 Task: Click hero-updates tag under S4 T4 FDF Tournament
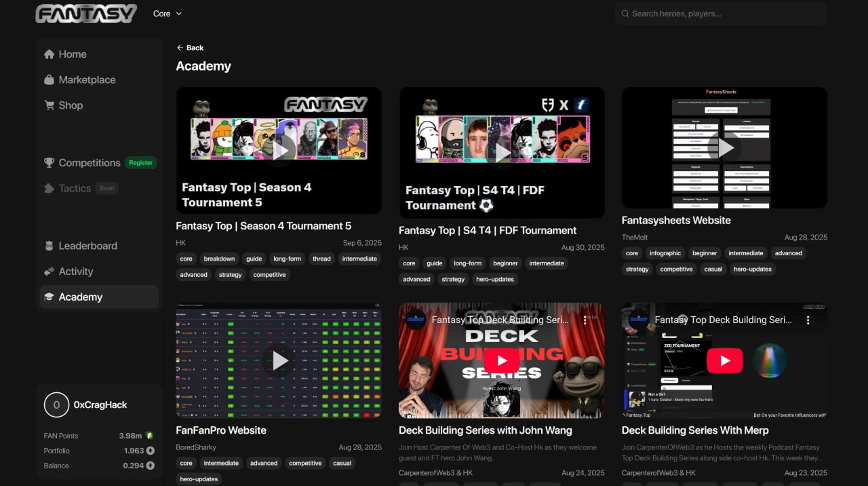[x=495, y=279]
